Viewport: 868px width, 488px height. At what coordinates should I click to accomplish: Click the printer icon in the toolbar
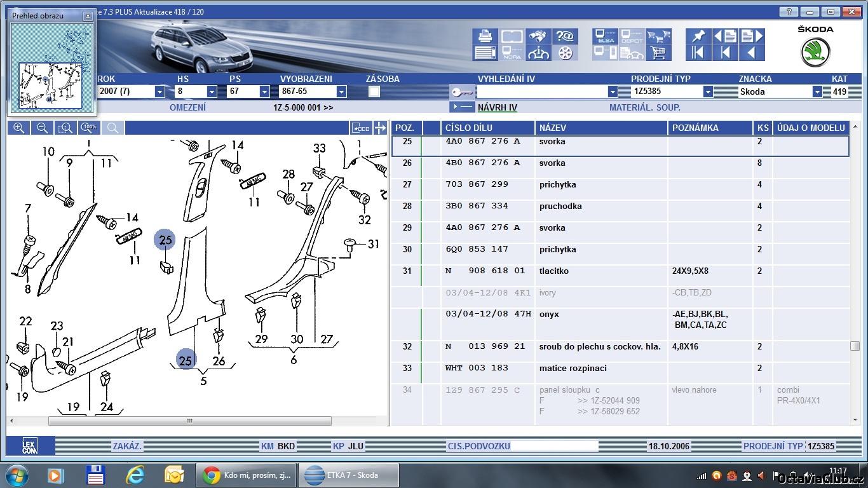485,36
